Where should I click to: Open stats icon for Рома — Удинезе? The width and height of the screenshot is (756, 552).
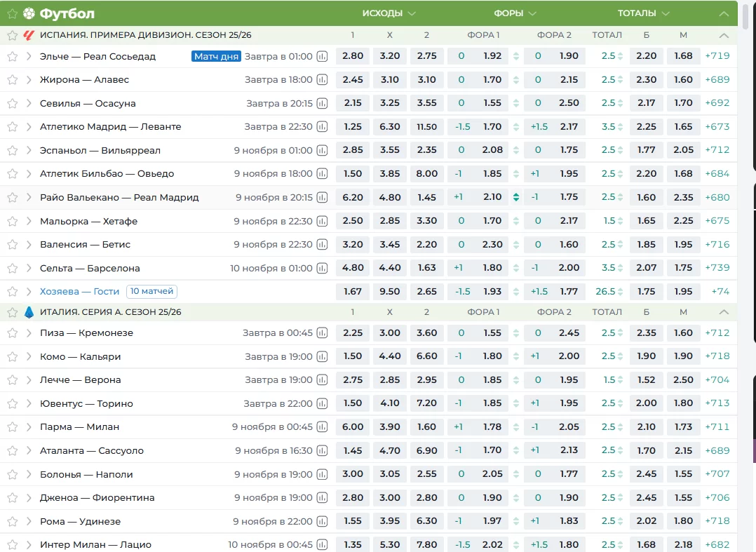tap(322, 521)
